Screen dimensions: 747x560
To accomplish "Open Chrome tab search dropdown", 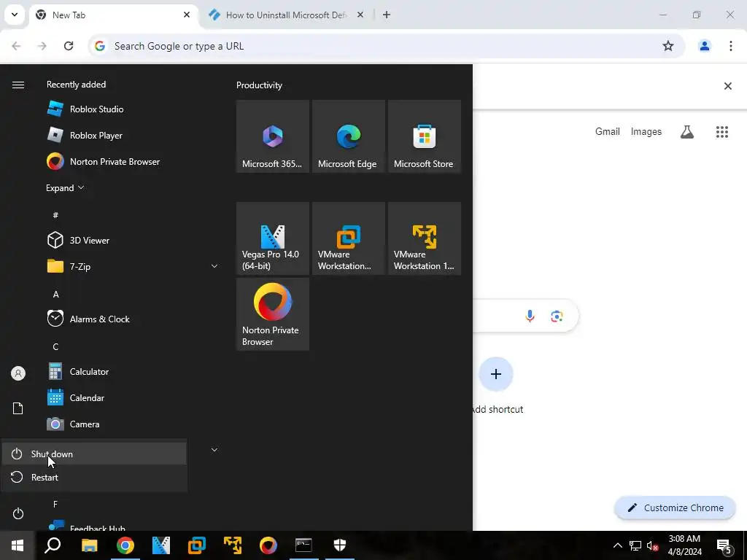I will coord(15,15).
